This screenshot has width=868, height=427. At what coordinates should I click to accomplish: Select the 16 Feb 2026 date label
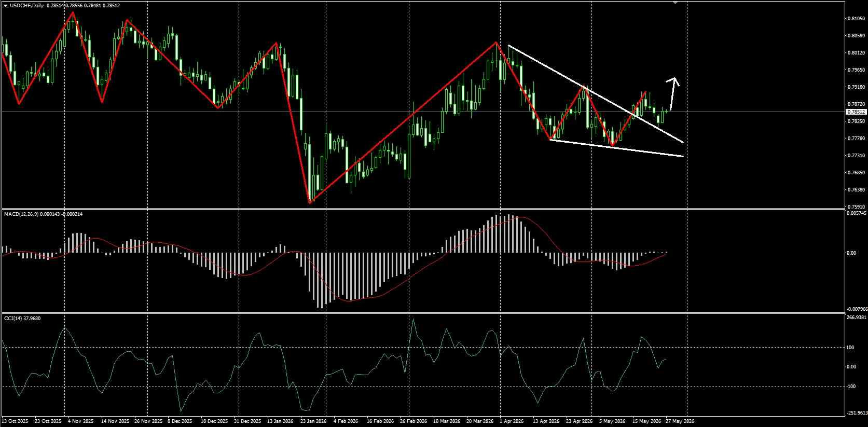coord(380,421)
